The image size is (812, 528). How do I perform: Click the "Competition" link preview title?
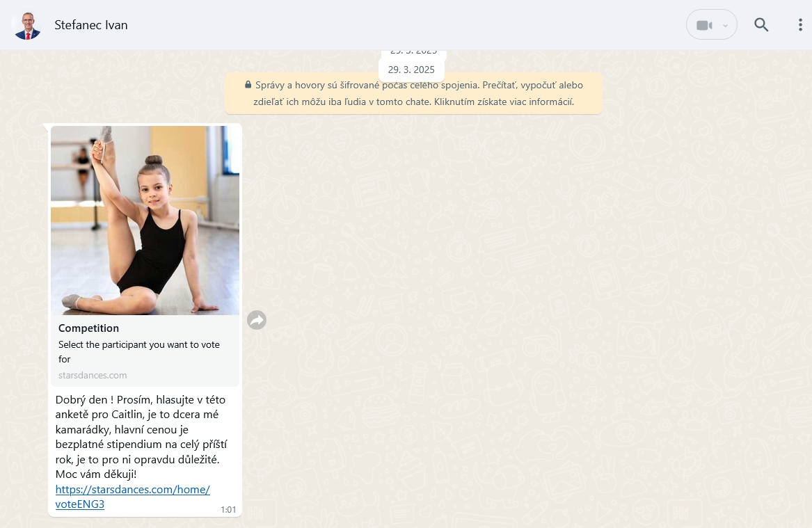pos(88,328)
